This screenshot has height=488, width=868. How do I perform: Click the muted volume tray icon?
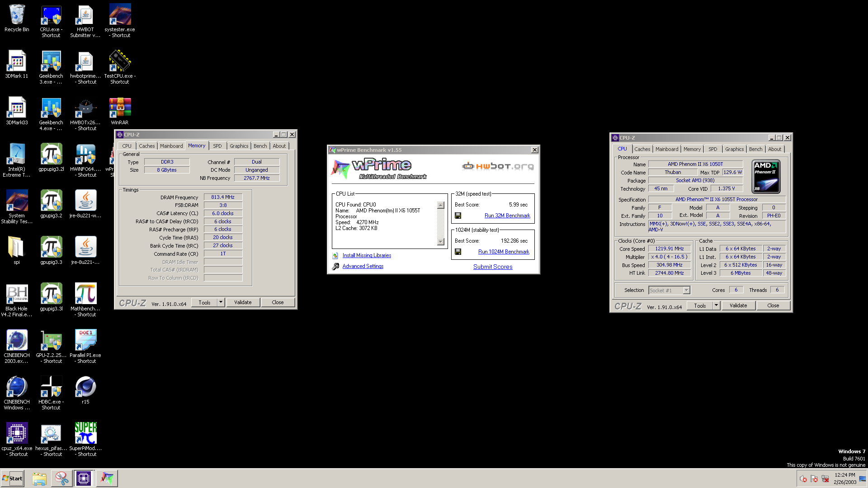803,479
